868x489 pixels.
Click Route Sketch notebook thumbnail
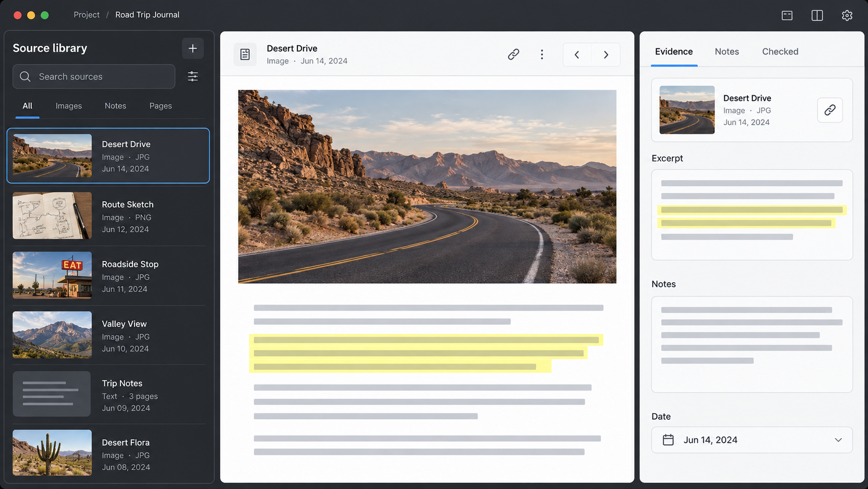(x=52, y=216)
